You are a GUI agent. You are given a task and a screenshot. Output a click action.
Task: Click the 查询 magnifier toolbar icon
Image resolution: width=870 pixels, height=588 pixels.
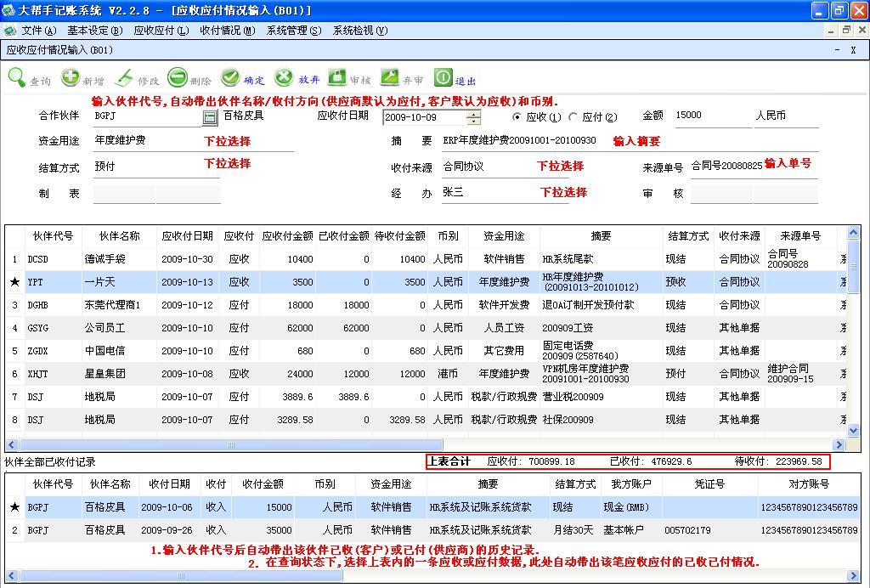pyautogui.click(x=17, y=77)
